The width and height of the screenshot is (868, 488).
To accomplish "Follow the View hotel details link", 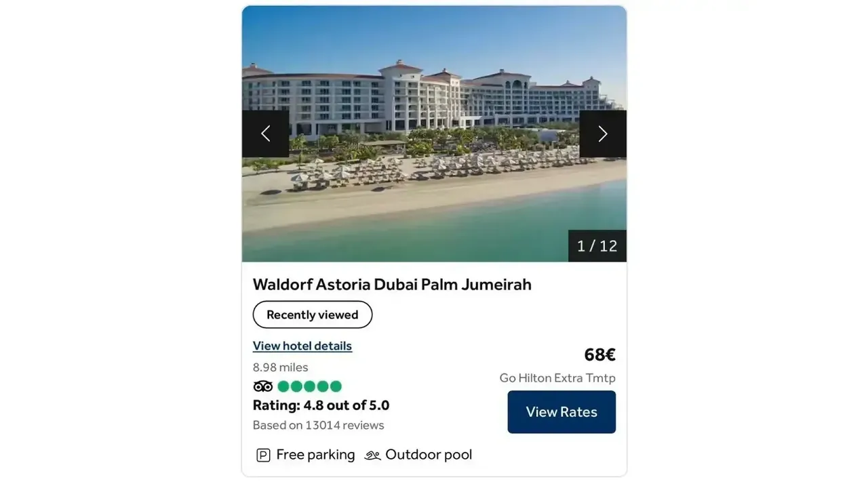I will pos(302,346).
